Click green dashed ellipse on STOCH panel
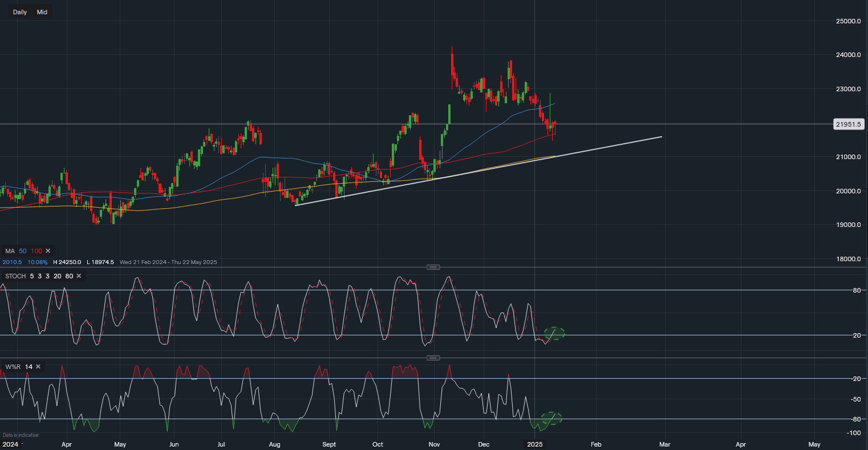Viewport: 868px width, 450px height. [x=554, y=333]
